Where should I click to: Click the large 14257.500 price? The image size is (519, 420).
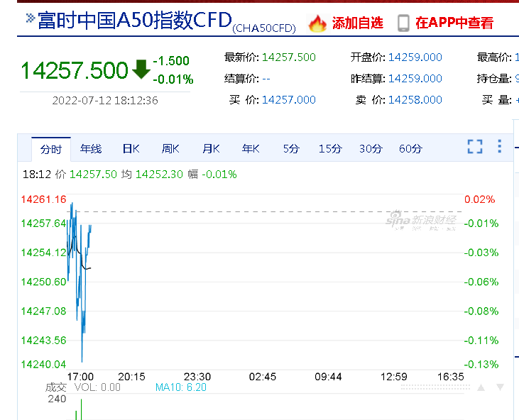click(x=75, y=70)
